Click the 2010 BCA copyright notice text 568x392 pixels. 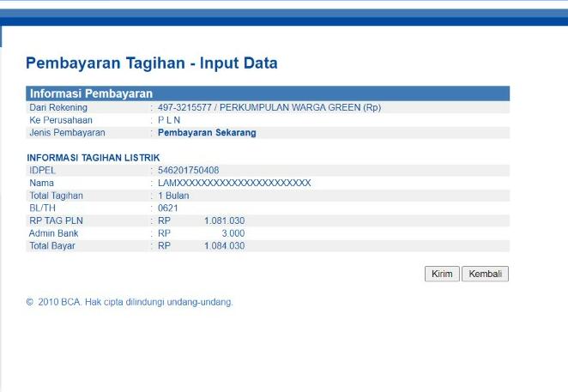[x=130, y=302]
